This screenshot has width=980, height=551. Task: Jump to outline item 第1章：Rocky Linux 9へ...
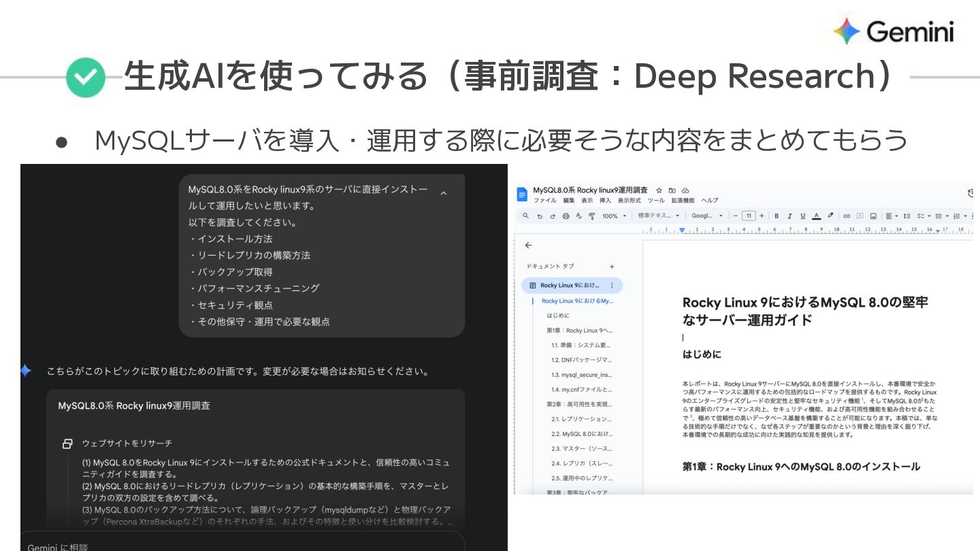pos(581,331)
